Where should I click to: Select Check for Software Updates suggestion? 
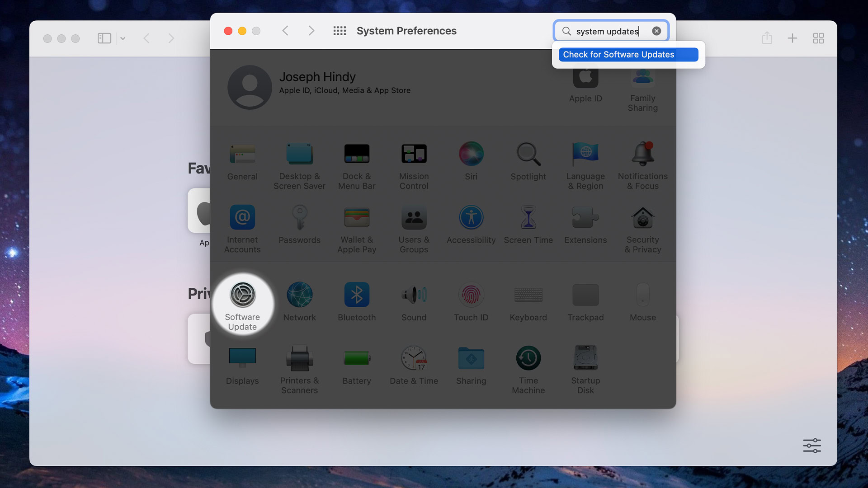(x=628, y=55)
